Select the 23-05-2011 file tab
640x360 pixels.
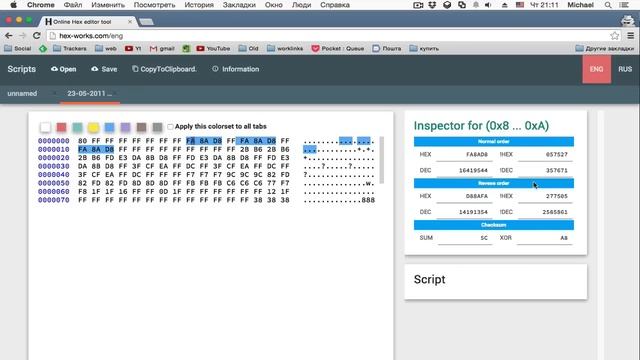pyautogui.click(x=89, y=93)
